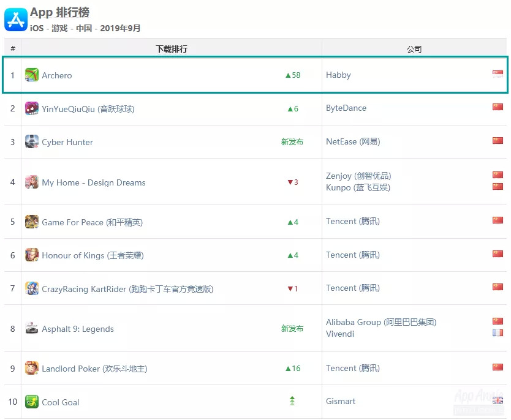Open the Alibaba Group (阿里巴巴集团) link
Image resolution: width=511 pixels, height=420 pixels.
click(x=381, y=322)
